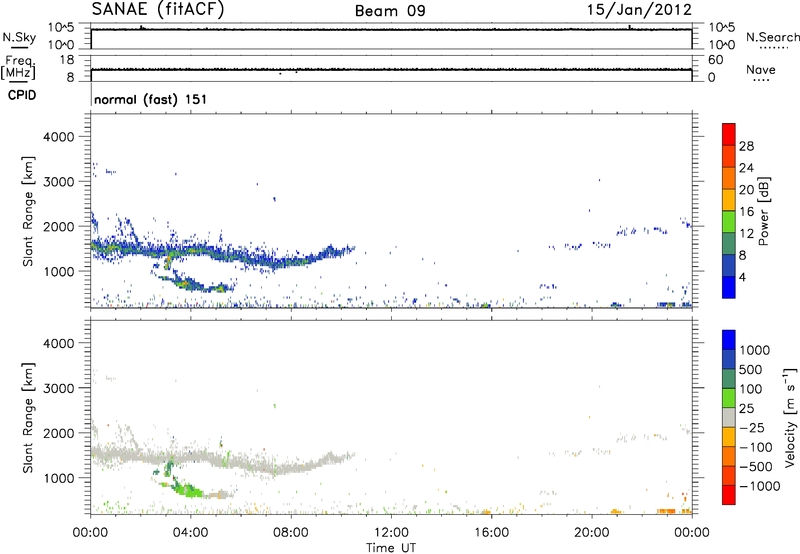Select the 'Beam 09' heading

click(x=390, y=11)
